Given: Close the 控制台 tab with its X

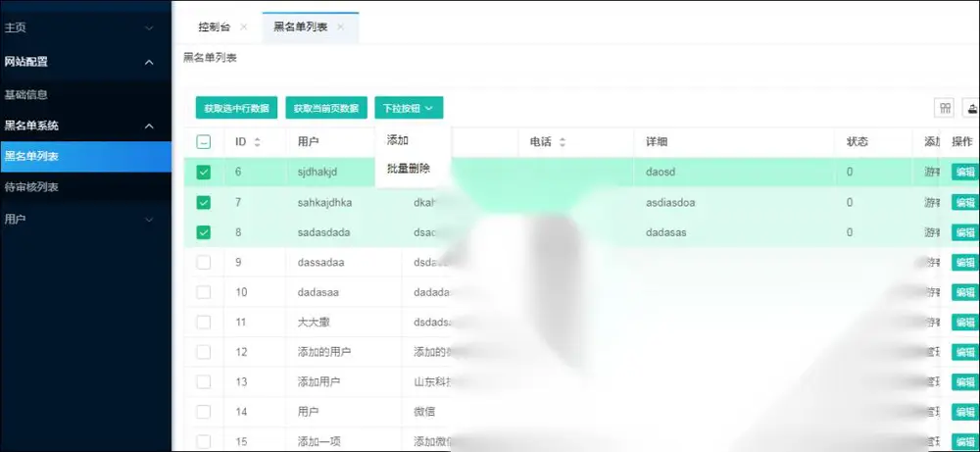Looking at the screenshot, I should point(244,26).
